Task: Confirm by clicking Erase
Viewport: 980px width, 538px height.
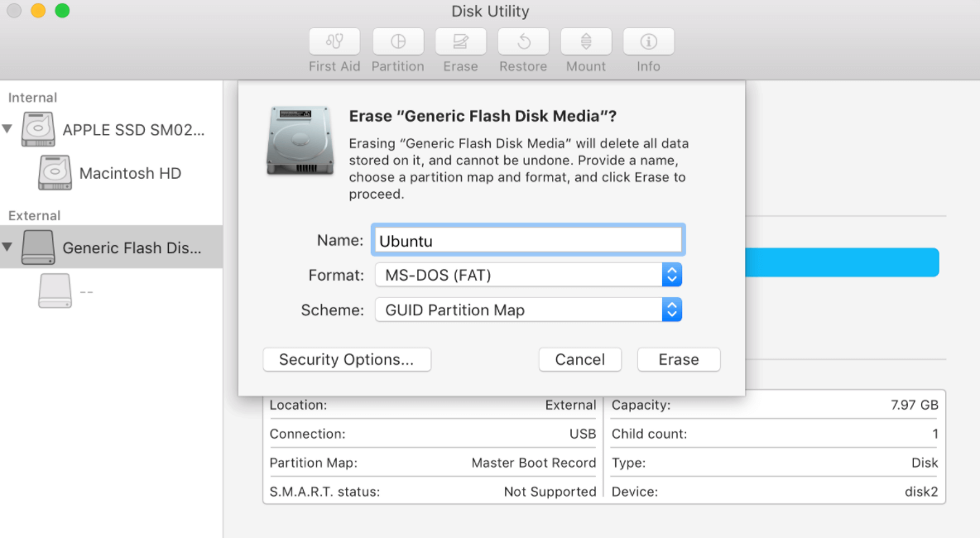Action: (679, 359)
